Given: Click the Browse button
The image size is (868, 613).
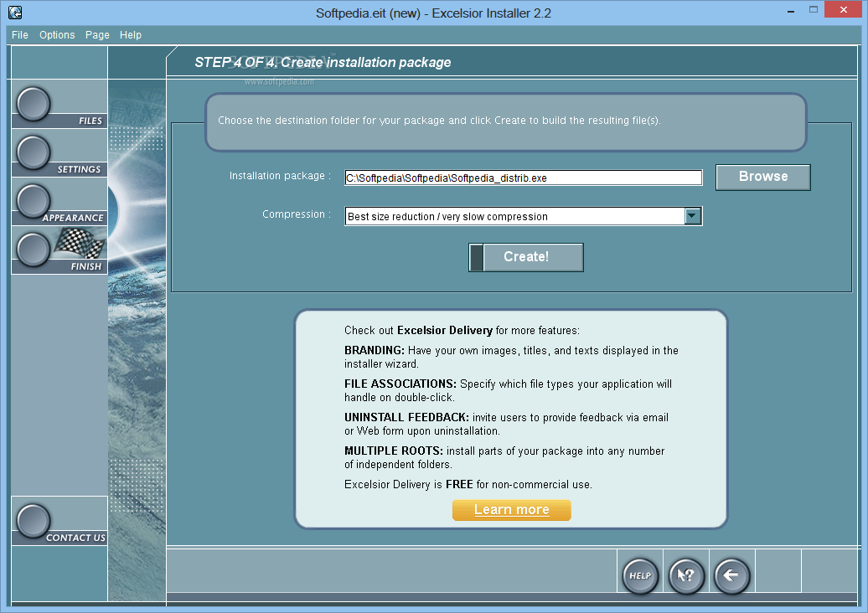Looking at the screenshot, I should 762,177.
